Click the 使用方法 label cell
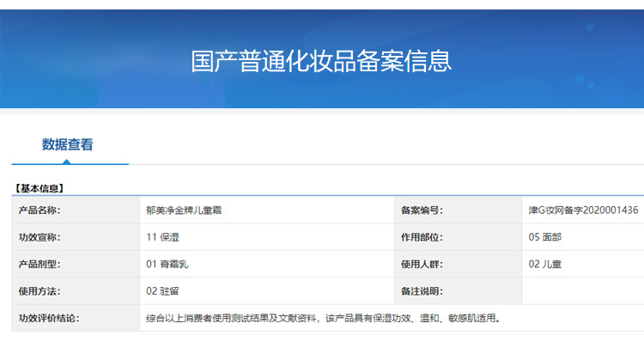The height and width of the screenshot is (360, 644). [x=76, y=291]
